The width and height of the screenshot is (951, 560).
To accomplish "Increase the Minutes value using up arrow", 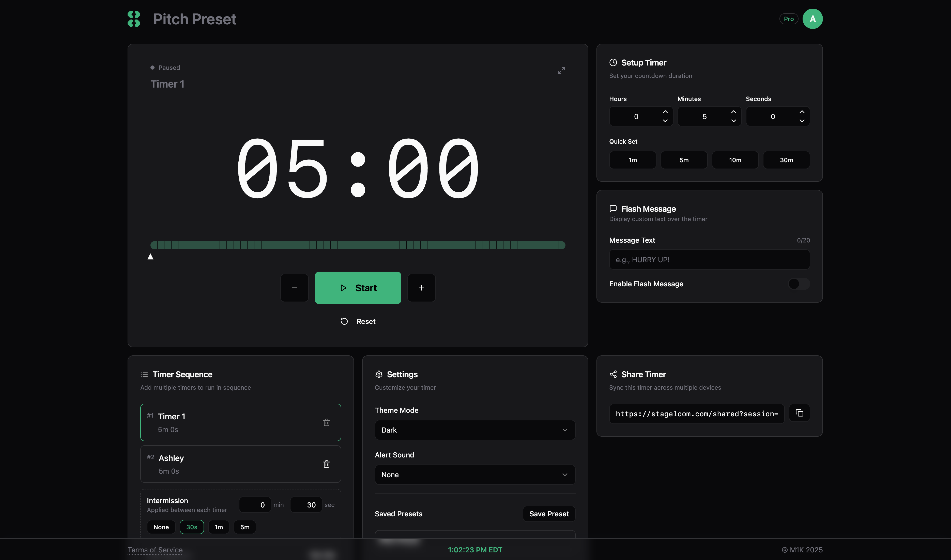I will [x=733, y=112].
